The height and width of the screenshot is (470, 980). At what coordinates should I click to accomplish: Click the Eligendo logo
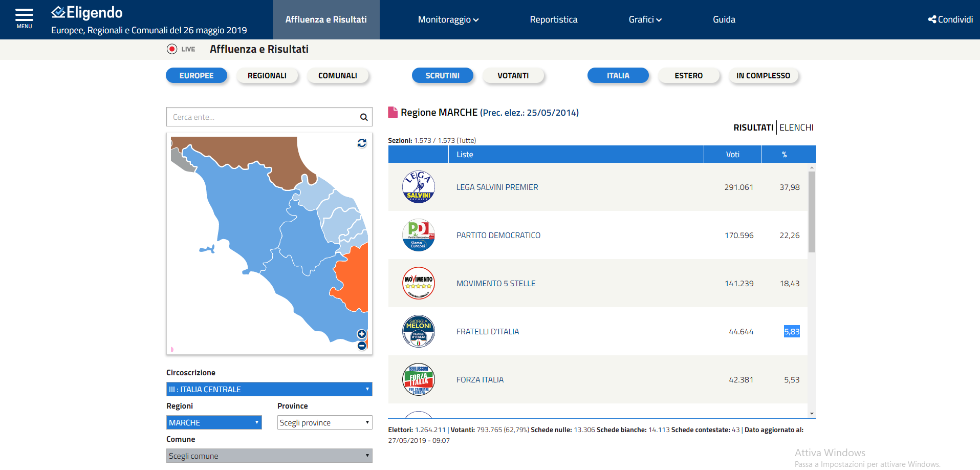(87, 12)
